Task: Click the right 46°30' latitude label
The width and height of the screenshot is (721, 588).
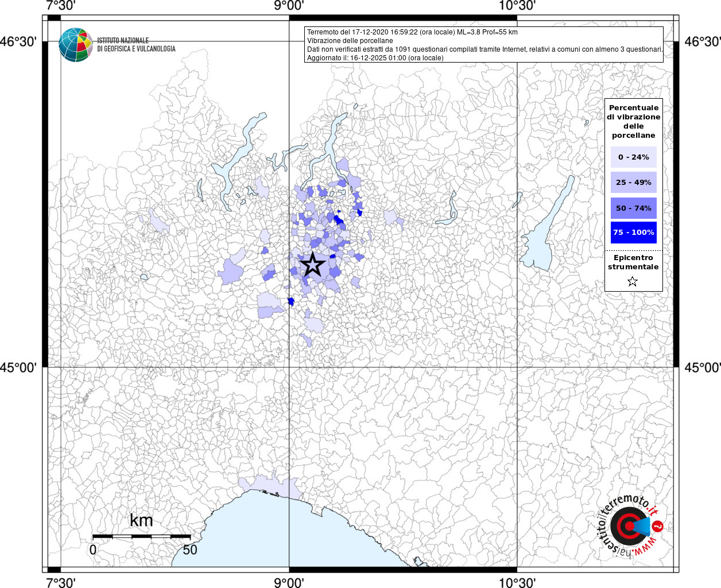Action: pos(703,41)
